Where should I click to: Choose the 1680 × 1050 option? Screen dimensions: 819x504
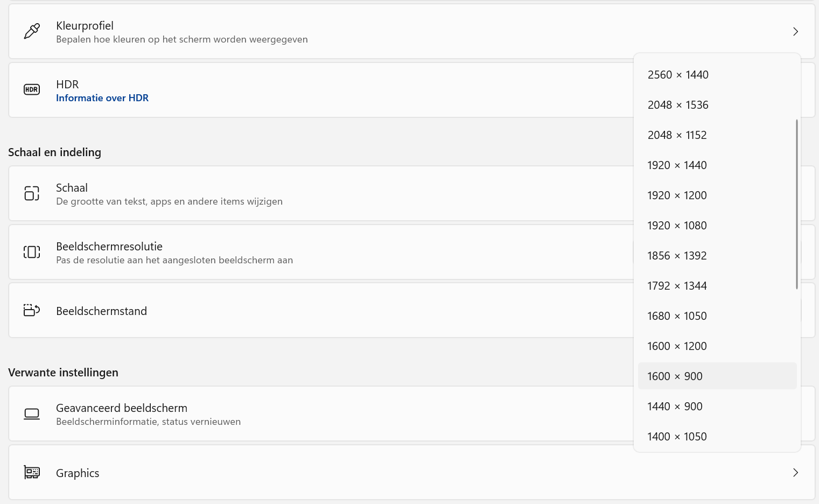(677, 316)
